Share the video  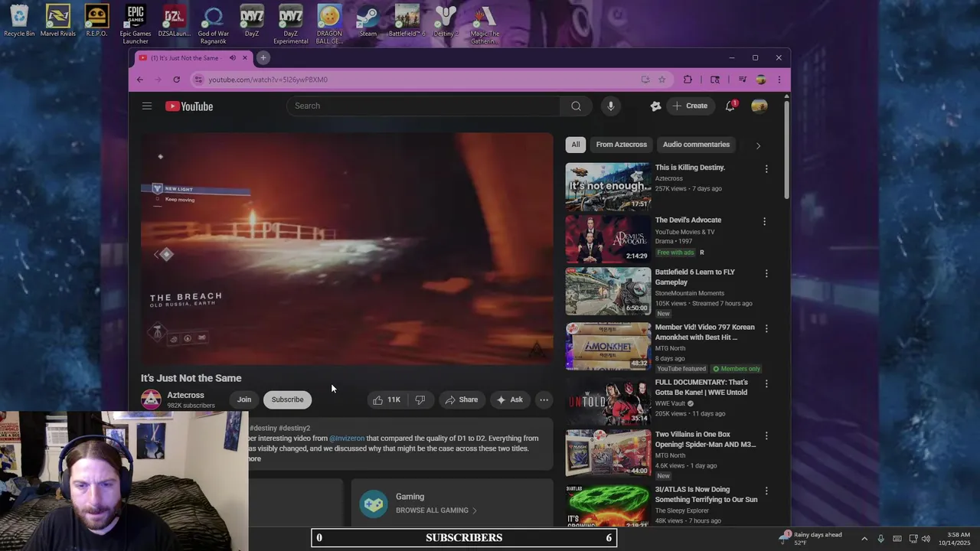[462, 399]
